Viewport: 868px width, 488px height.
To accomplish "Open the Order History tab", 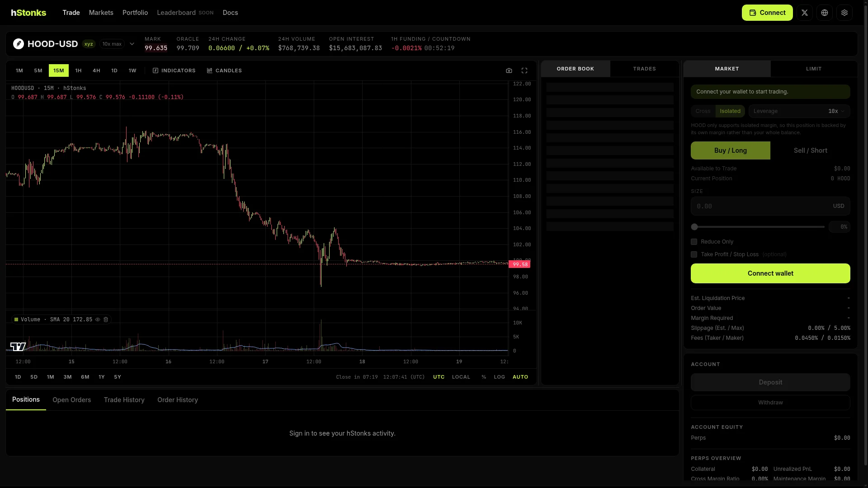I will coord(178,400).
